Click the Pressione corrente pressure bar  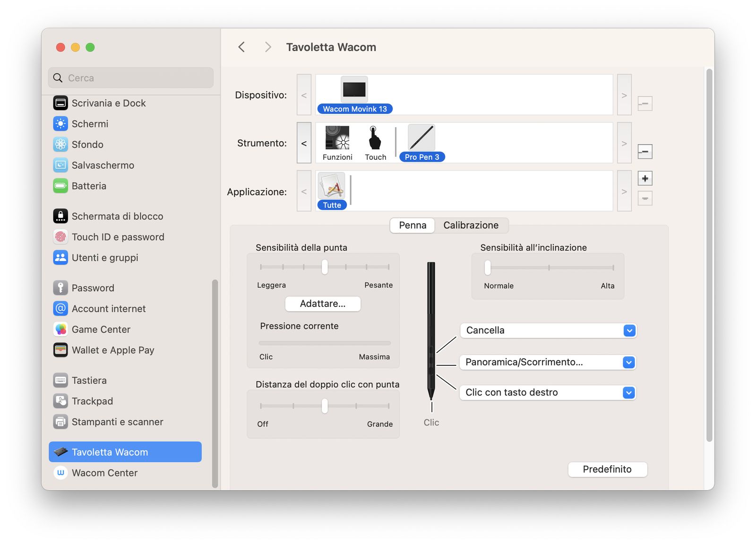[x=325, y=343]
